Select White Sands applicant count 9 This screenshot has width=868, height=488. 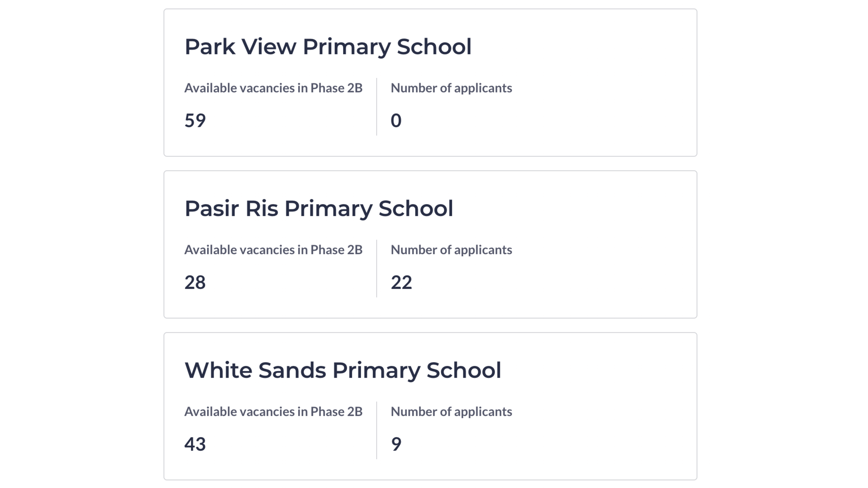tap(396, 444)
